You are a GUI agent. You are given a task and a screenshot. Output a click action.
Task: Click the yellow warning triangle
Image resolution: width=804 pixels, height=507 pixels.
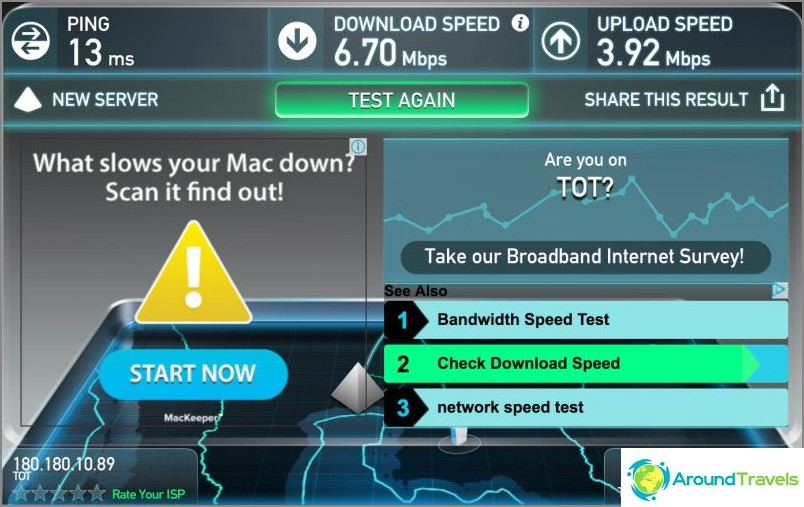click(x=193, y=272)
